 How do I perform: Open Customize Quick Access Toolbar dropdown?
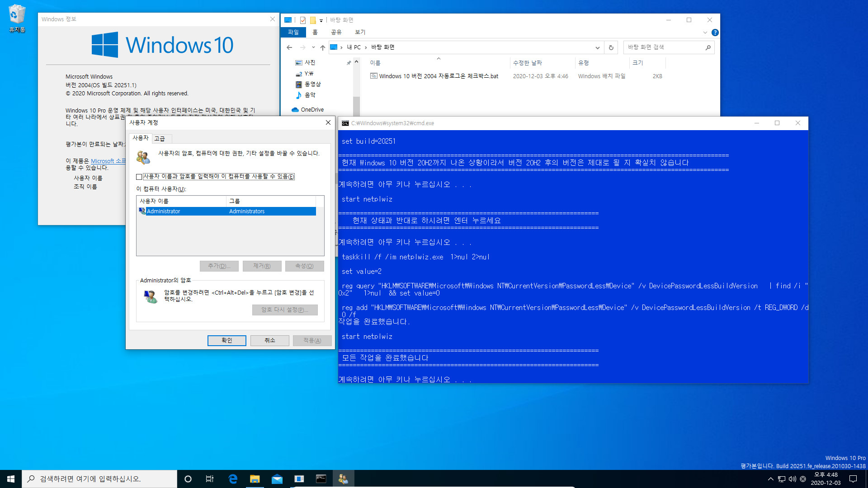click(321, 20)
